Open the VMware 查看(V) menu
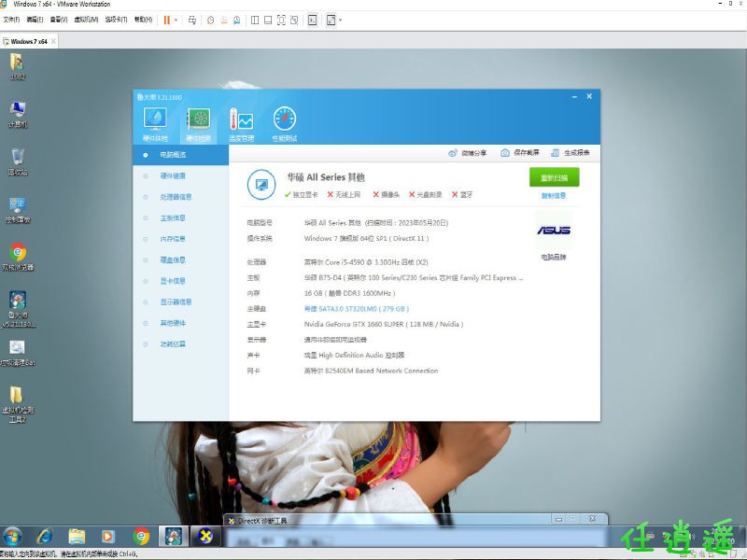 (59, 20)
